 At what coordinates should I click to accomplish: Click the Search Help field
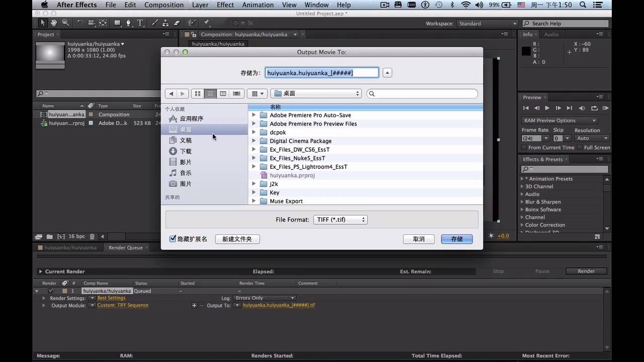coord(566,24)
